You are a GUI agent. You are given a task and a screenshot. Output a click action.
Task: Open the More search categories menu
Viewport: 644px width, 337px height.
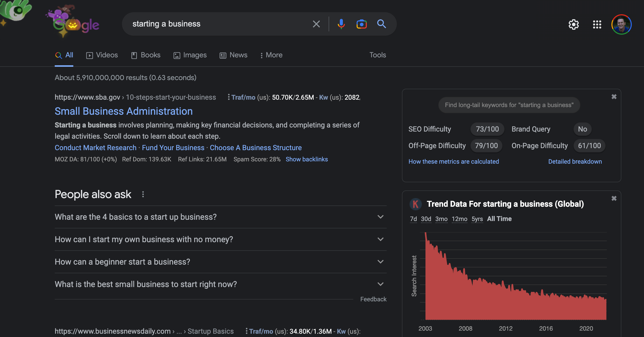(x=271, y=55)
